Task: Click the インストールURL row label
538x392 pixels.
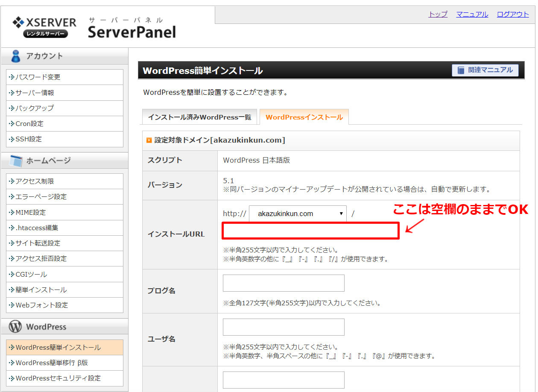Action: click(x=176, y=234)
